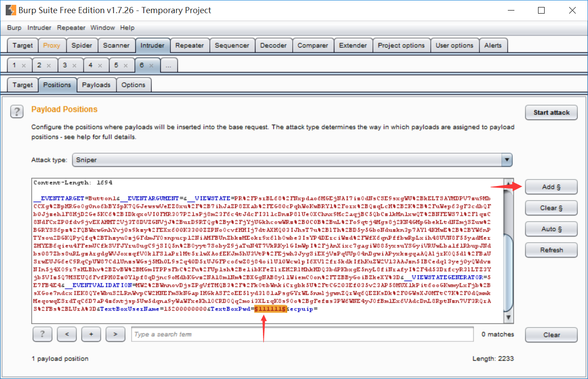Screen dimensions: 588x379
Task: Switch to the main Repeater tab
Action: [x=190, y=46]
